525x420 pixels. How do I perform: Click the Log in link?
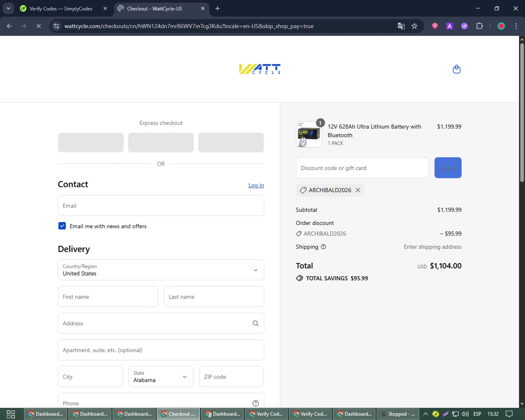256,185
